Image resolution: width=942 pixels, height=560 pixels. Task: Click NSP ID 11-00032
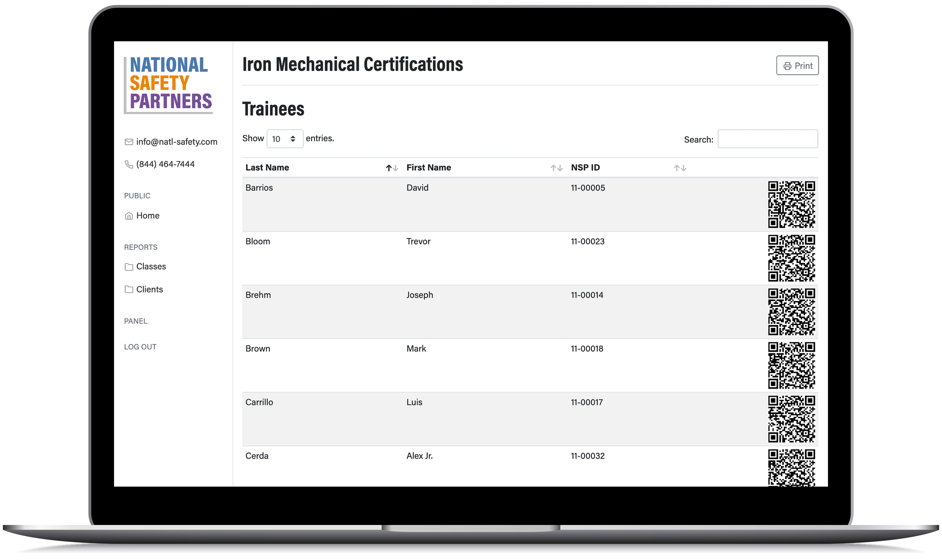[x=588, y=455]
